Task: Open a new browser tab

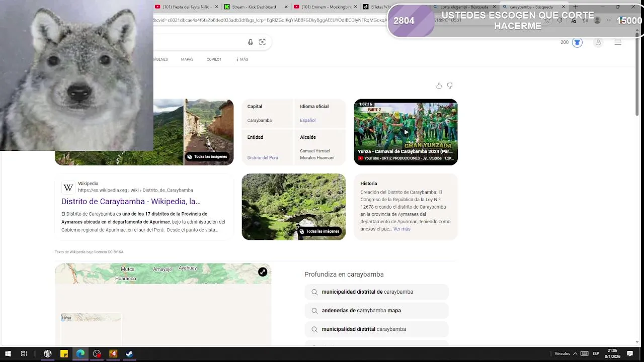Action: pyautogui.click(x=576, y=7)
